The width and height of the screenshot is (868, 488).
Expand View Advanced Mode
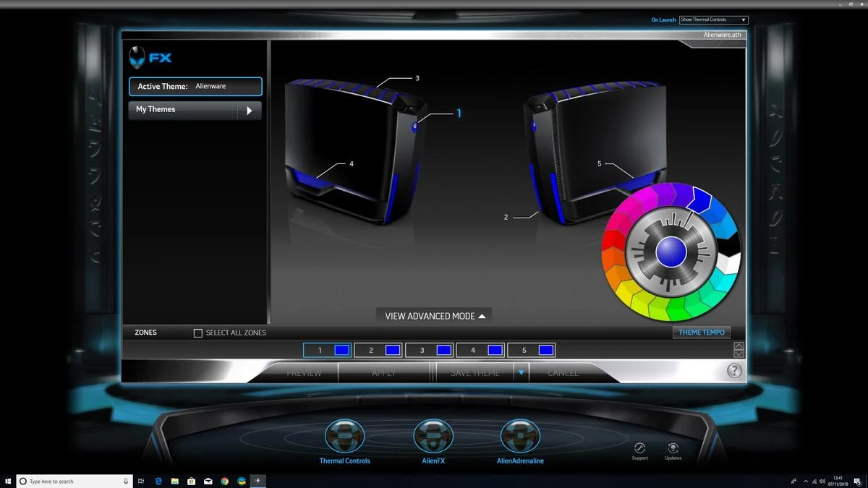pyautogui.click(x=435, y=316)
